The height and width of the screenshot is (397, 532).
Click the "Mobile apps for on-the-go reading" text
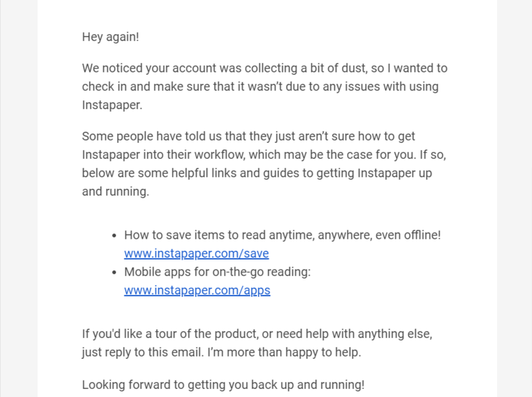pos(217,272)
